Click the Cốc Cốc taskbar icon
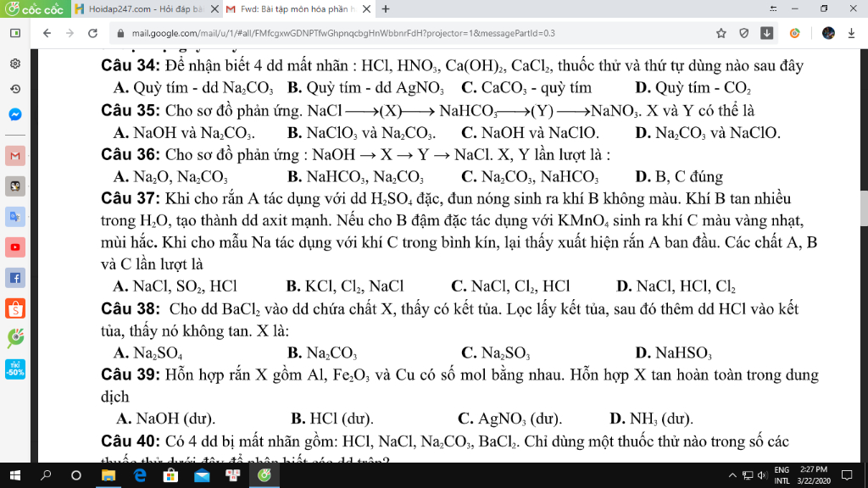This screenshot has height=488, width=868. pyautogui.click(x=264, y=475)
